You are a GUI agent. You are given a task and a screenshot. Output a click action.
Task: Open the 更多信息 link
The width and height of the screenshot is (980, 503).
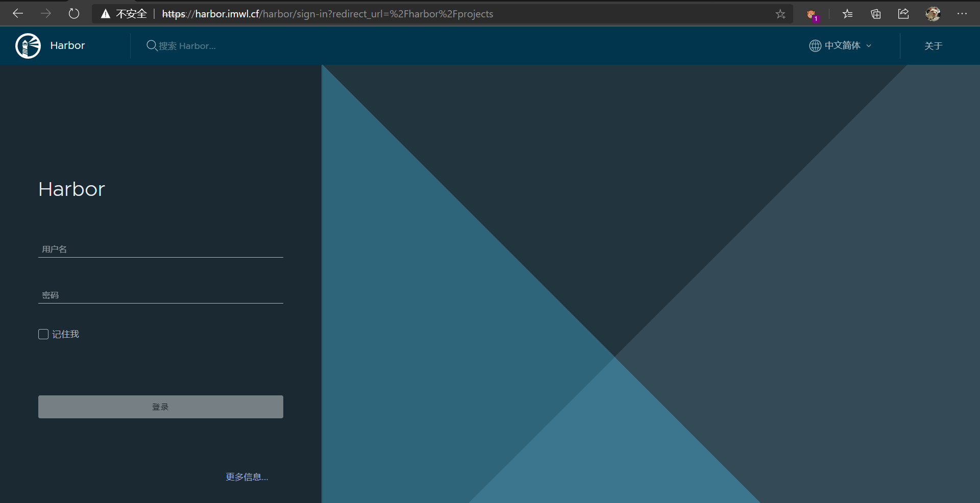247,477
